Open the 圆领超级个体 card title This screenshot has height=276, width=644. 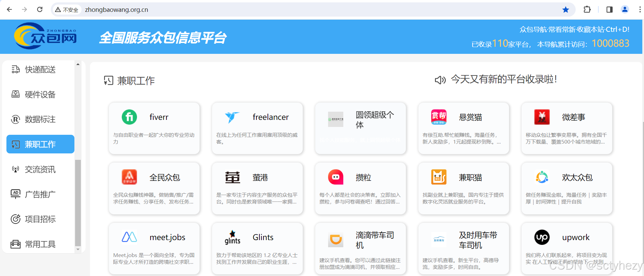tap(375, 120)
